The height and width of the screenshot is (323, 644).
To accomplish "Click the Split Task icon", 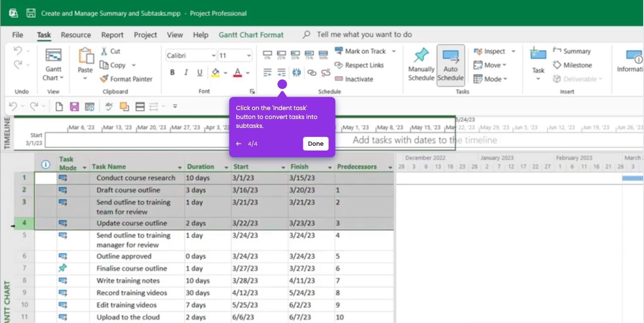I will click(x=297, y=72).
